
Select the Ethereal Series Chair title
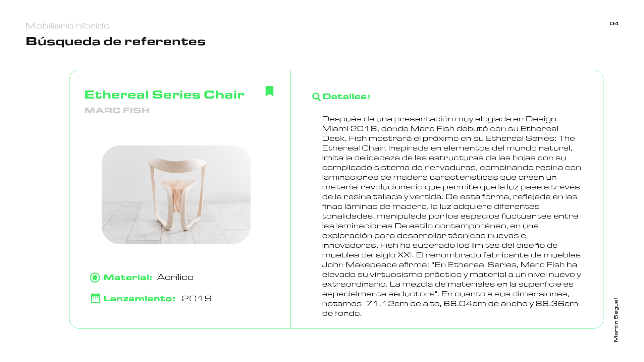164,95
